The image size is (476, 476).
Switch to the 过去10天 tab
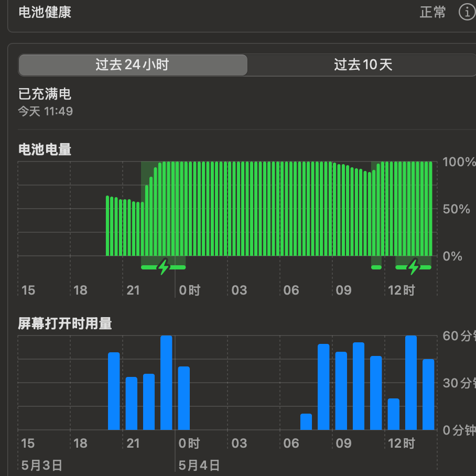pos(362,65)
